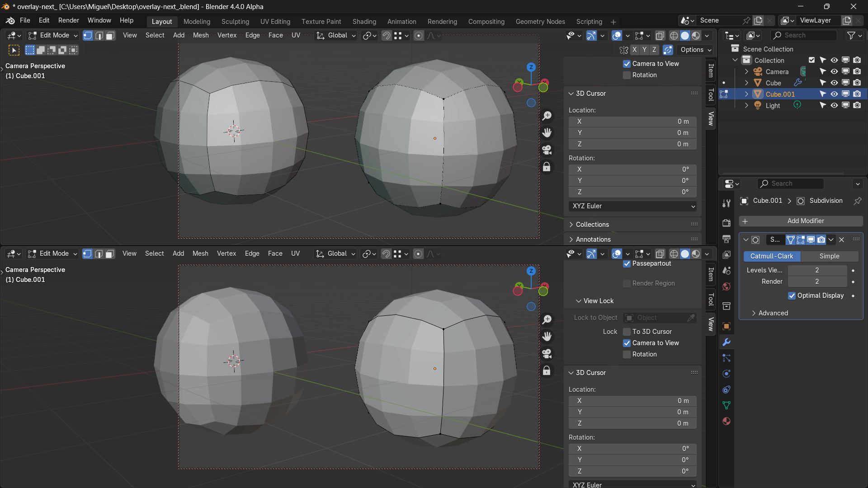
Task: Open the Material properties tab (checkered sphere)
Action: click(726, 421)
